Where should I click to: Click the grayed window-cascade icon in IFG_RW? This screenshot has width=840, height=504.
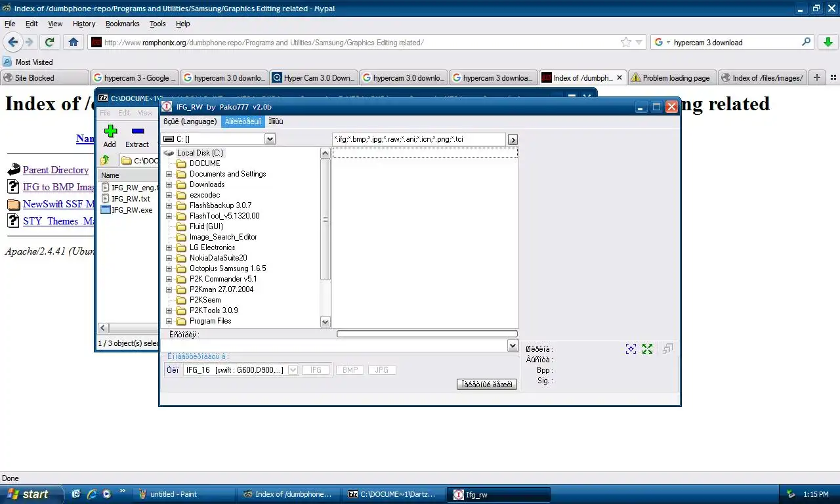(x=668, y=349)
